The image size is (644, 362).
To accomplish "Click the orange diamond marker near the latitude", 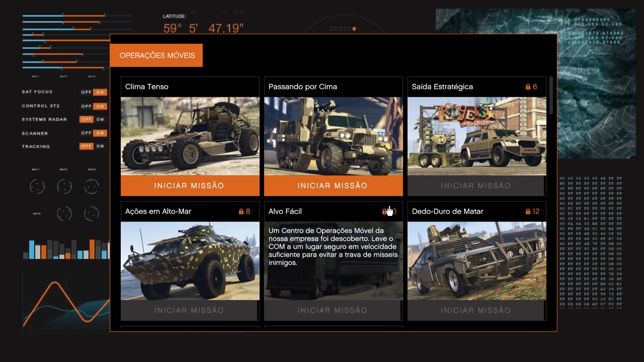I will 354,29.
